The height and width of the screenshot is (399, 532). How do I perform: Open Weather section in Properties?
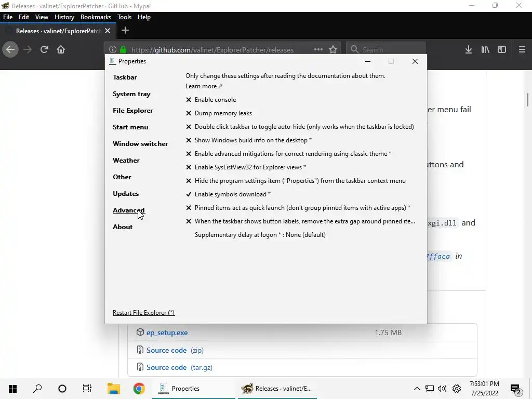coord(126,161)
